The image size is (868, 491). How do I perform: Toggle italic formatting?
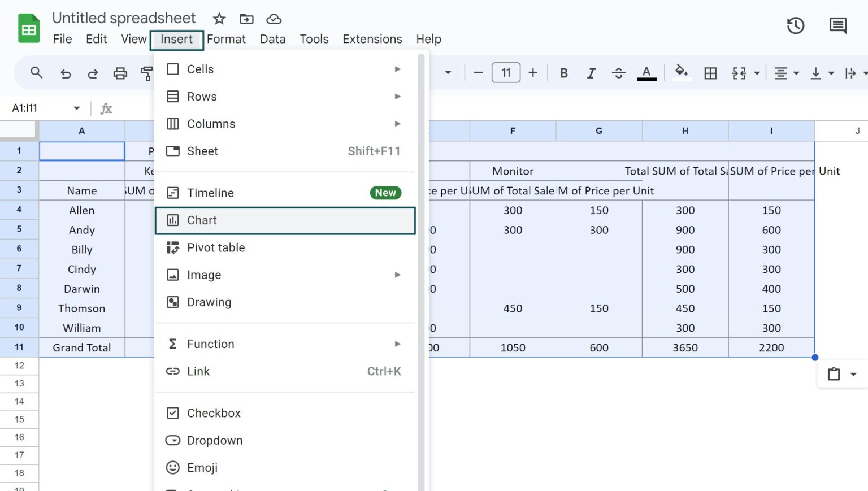(591, 73)
